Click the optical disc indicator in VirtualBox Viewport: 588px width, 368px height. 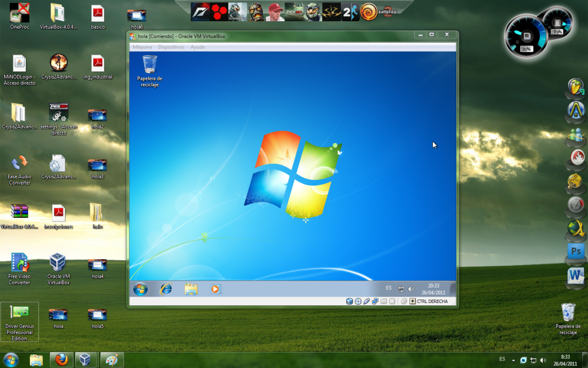(x=358, y=301)
